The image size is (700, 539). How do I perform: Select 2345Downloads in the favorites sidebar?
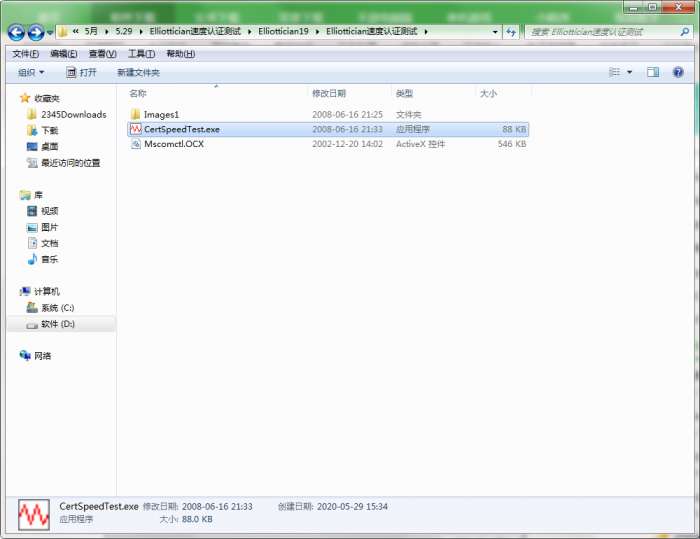[73, 114]
